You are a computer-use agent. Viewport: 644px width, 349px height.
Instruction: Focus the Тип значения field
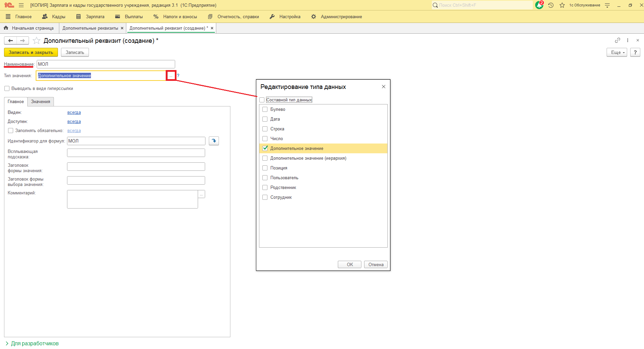click(102, 76)
